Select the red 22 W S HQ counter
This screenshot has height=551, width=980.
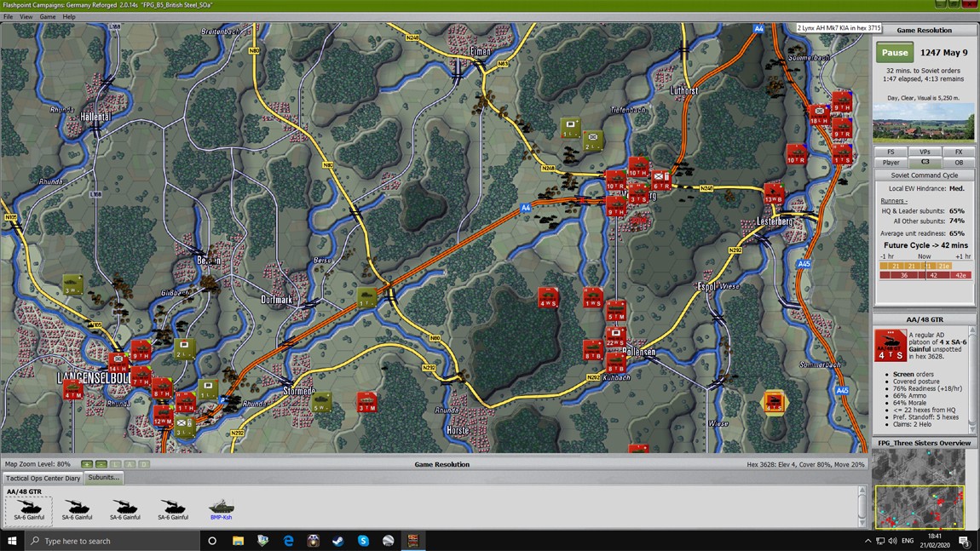click(x=615, y=336)
